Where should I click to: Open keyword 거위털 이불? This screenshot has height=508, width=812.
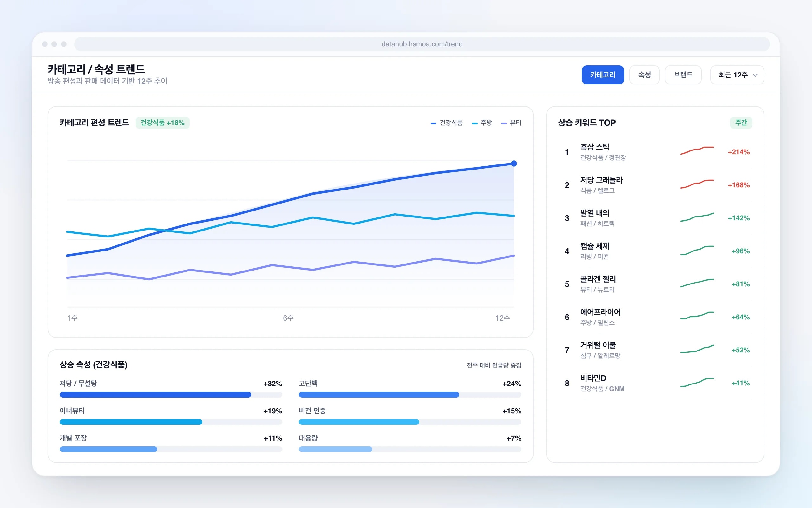tap(655, 350)
